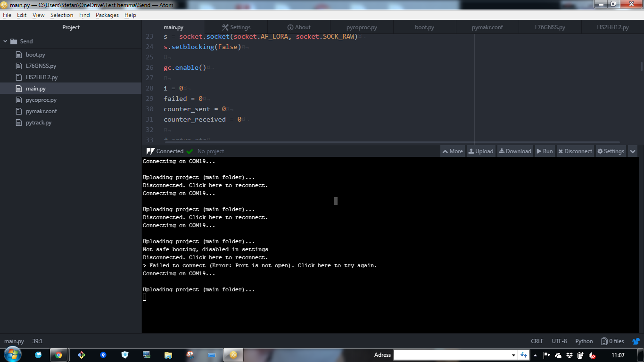The image size is (644, 362).
Task: Click the Pymakr logo icon
Action: 150,151
